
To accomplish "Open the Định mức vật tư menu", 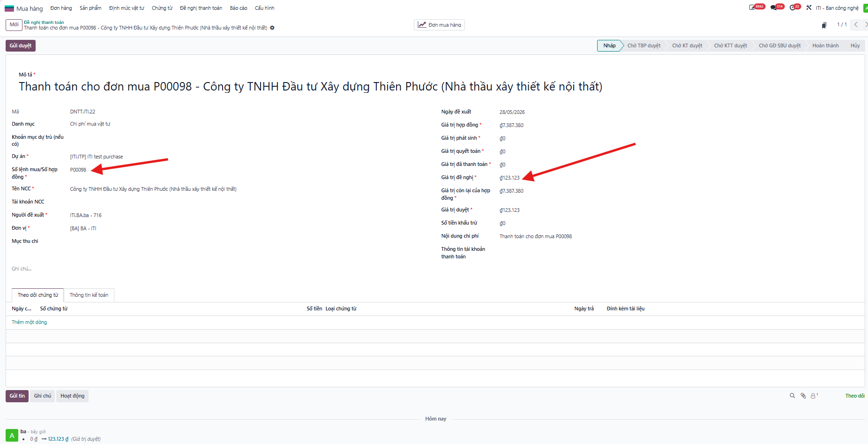I will (127, 8).
